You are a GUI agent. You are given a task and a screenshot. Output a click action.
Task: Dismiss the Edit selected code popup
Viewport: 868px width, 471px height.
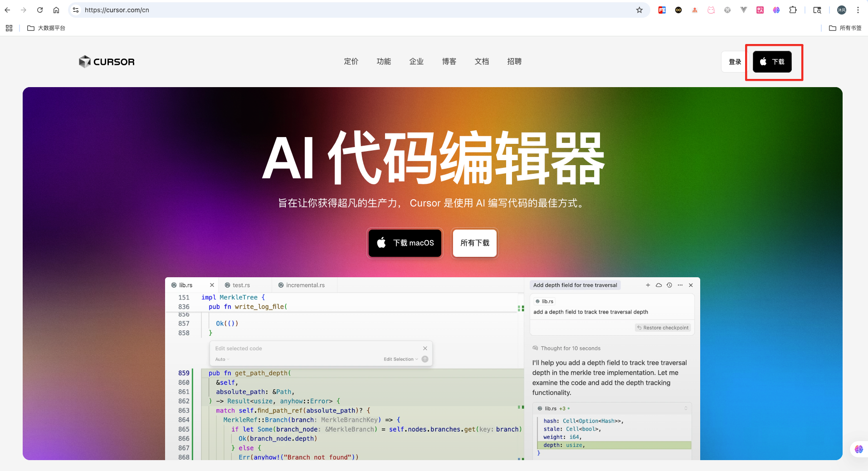point(425,348)
